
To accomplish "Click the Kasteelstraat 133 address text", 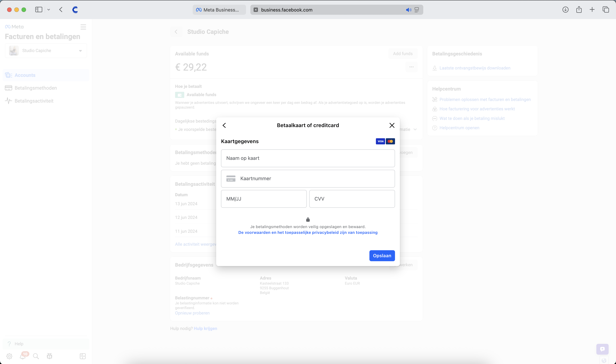I will point(274,283).
